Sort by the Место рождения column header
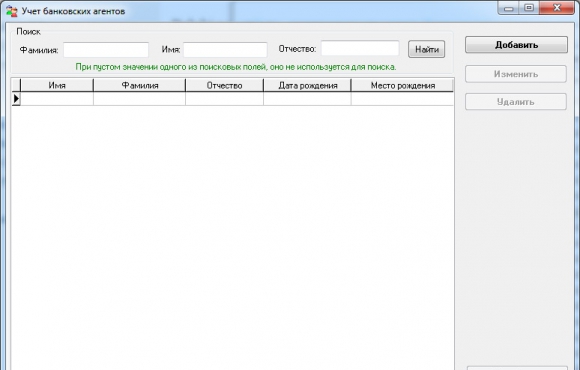Viewport: 580px width, 370px height. tap(402, 85)
